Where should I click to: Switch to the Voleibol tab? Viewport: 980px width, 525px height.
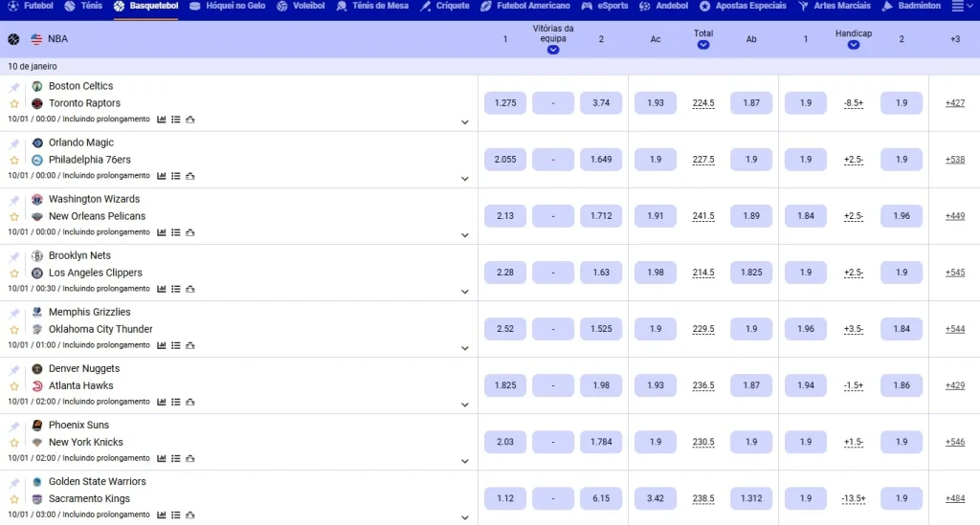pyautogui.click(x=301, y=6)
